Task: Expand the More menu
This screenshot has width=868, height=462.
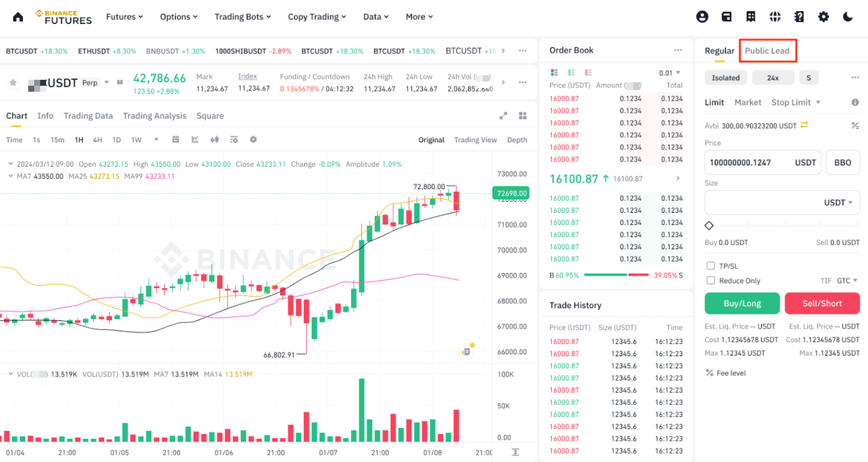Action: point(419,17)
